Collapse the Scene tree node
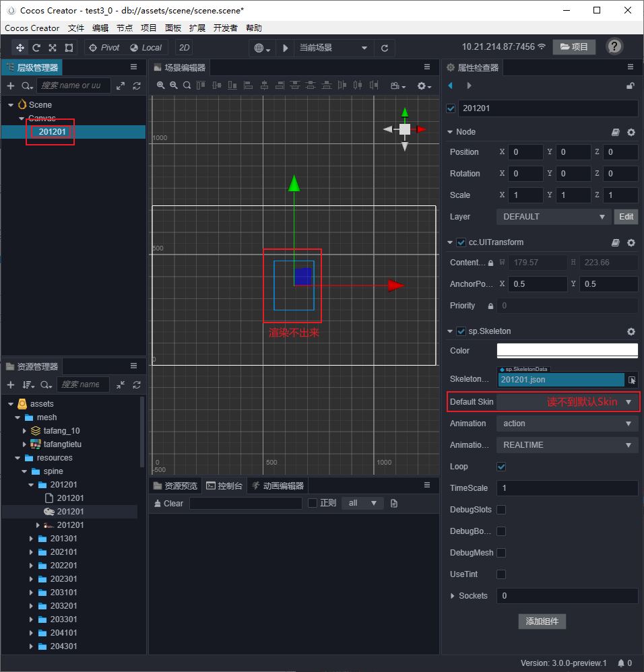The width and height of the screenshot is (644, 672). pos(11,105)
